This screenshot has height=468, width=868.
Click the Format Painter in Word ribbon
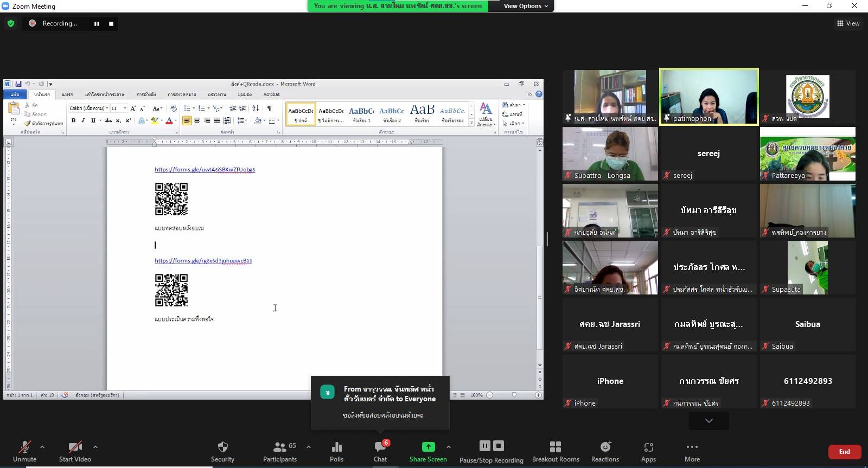[x=44, y=124]
